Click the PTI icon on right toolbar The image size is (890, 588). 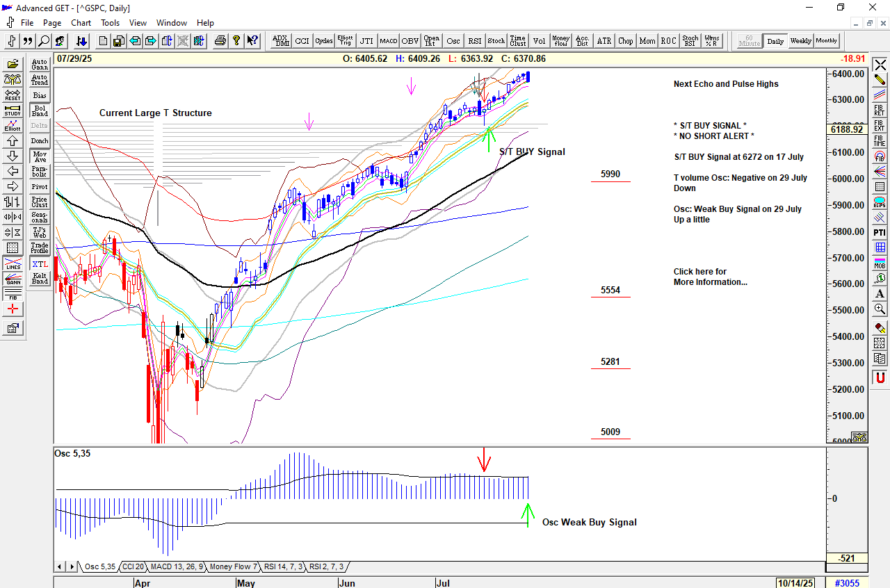click(x=880, y=232)
